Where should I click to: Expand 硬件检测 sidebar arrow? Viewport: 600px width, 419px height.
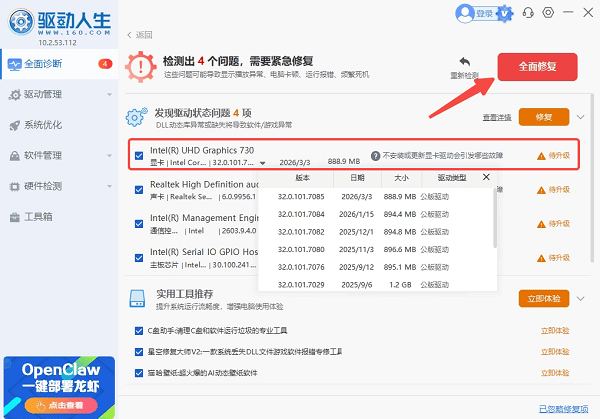(109, 186)
